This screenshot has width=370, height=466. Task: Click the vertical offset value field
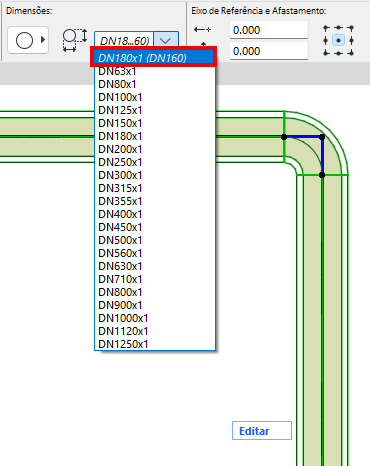pyautogui.click(x=269, y=51)
